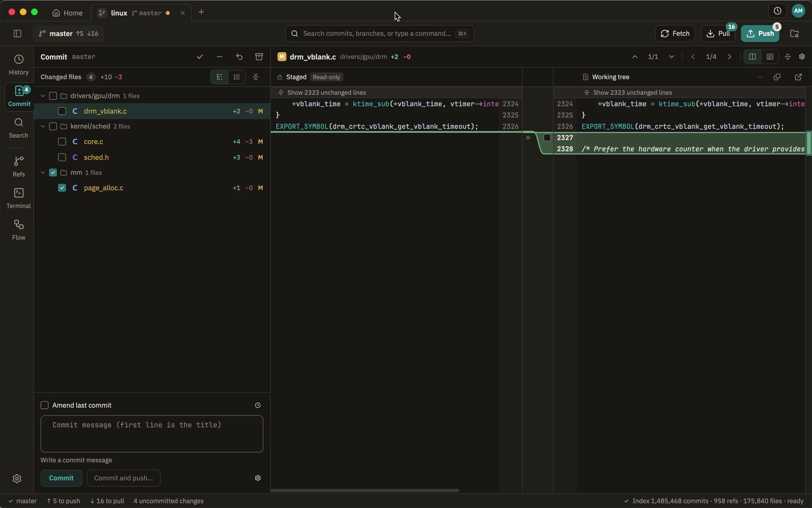812x508 pixels.
Task: Click the horizontal scrollbar under diff
Action: point(365,491)
